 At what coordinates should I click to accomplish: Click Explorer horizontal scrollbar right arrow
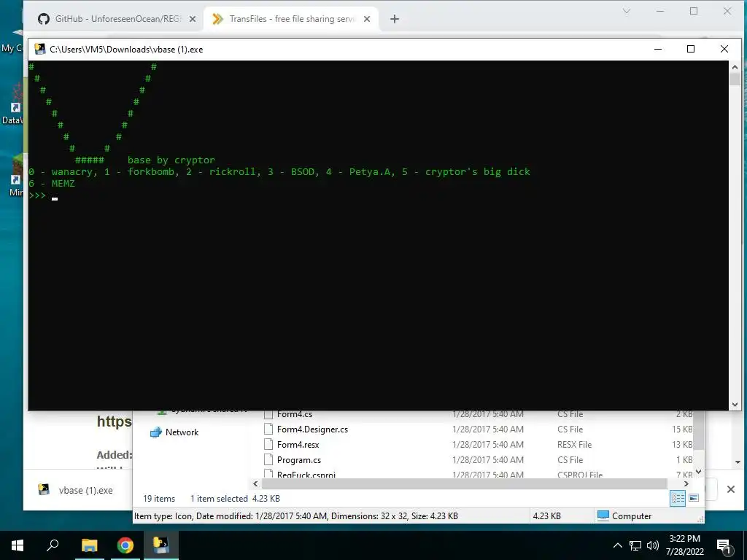[x=686, y=484]
